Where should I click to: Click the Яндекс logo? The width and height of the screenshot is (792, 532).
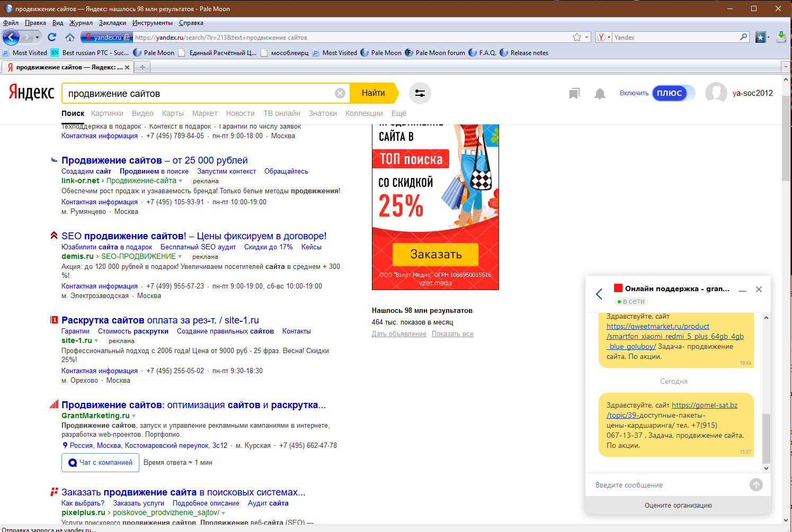pyautogui.click(x=31, y=93)
